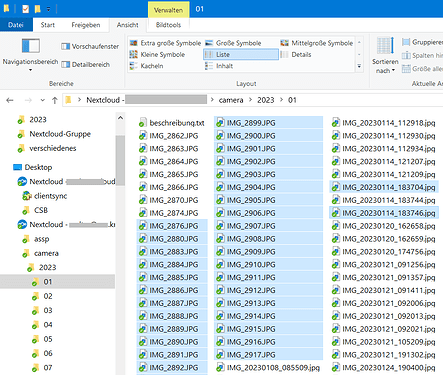Select Mittelgroße Symbole layout

coord(317,43)
